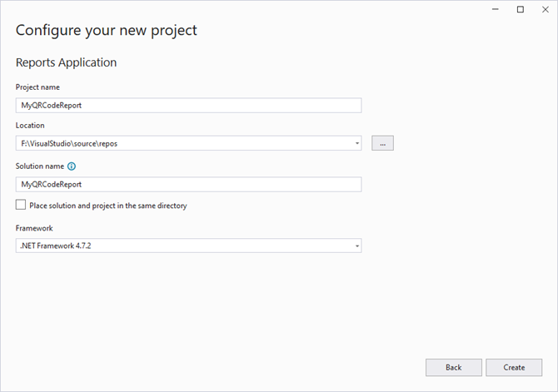Create the project with Create button
The height and width of the screenshot is (392, 558).
tap(514, 368)
